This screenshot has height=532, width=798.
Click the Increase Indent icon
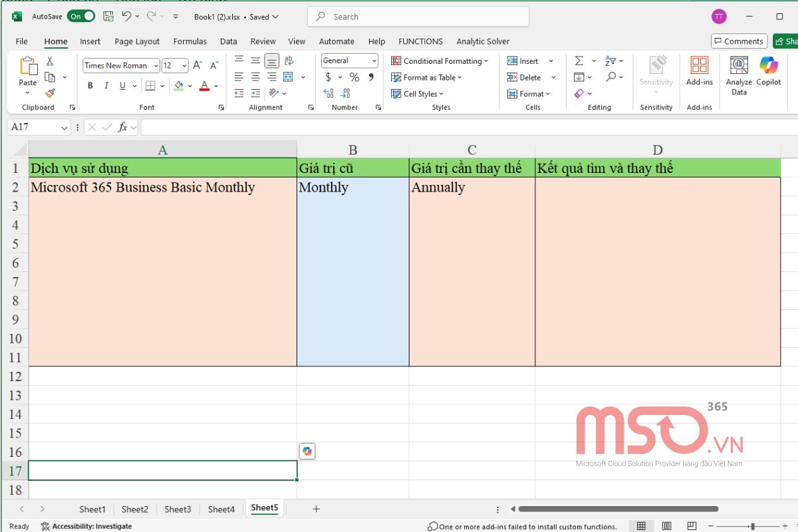coord(255,94)
